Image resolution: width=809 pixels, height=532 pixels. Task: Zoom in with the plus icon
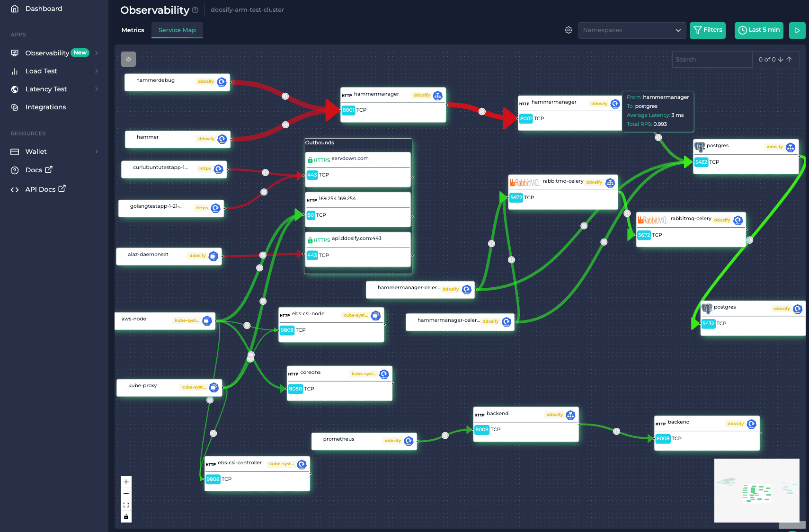tap(126, 481)
